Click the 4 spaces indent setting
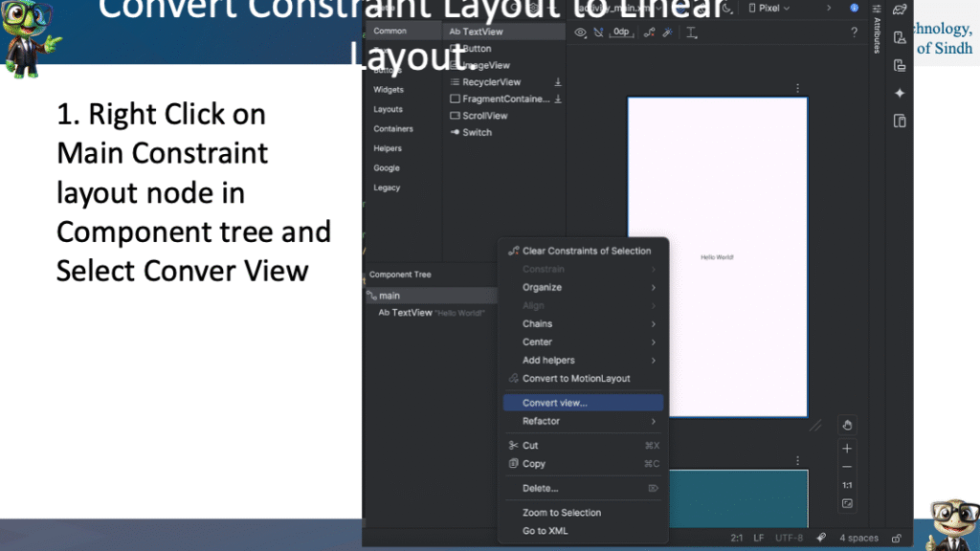This screenshot has width=980, height=551. pyautogui.click(x=858, y=538)
